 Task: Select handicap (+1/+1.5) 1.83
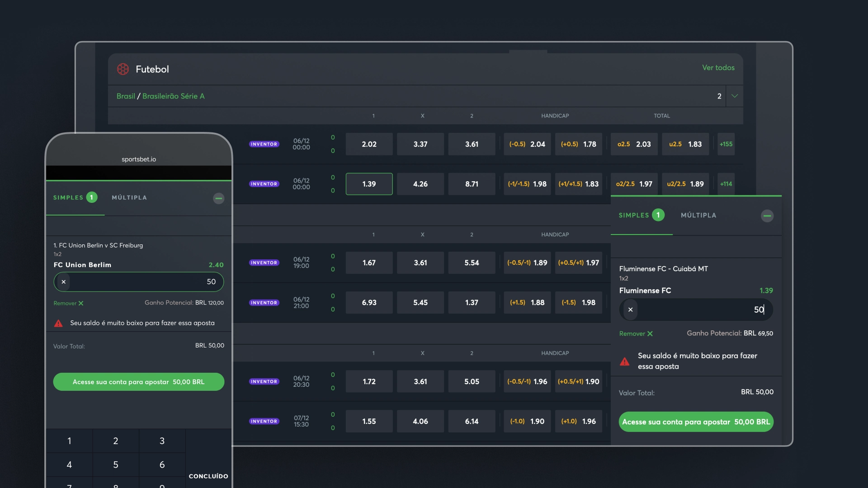(579, 184)
